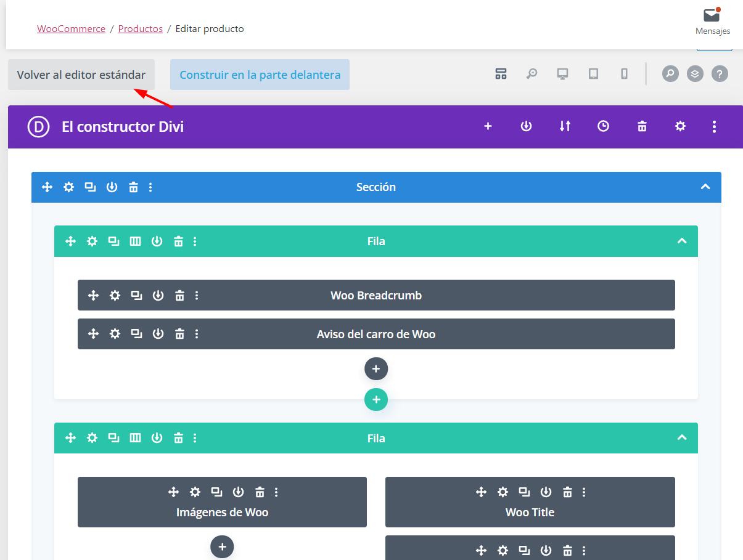The height and width of the screenshot is (560, 743).
Task: Click Editar producto breadcrumb text
Action: [210, 29]
